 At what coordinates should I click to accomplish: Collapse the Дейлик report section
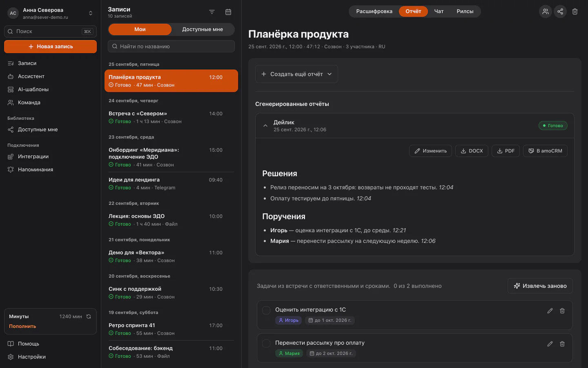tap(265, 126)
